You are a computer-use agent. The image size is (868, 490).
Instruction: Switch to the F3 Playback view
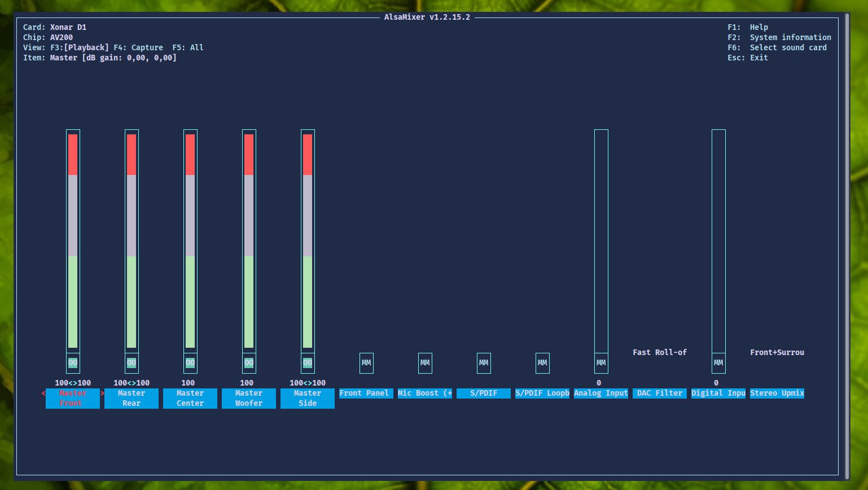coord(80,48)
